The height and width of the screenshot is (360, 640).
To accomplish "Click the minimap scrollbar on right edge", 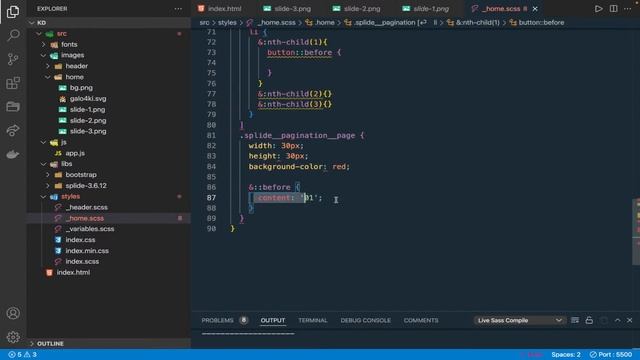I will coord(636,231).
